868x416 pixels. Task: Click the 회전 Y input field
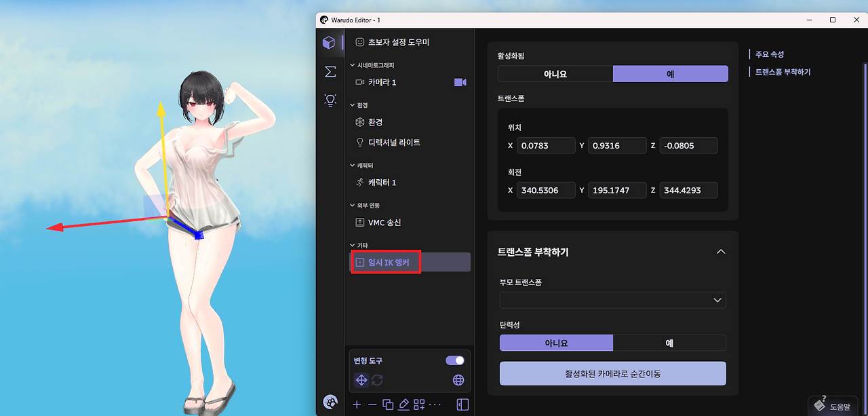[x=617, y=191]
